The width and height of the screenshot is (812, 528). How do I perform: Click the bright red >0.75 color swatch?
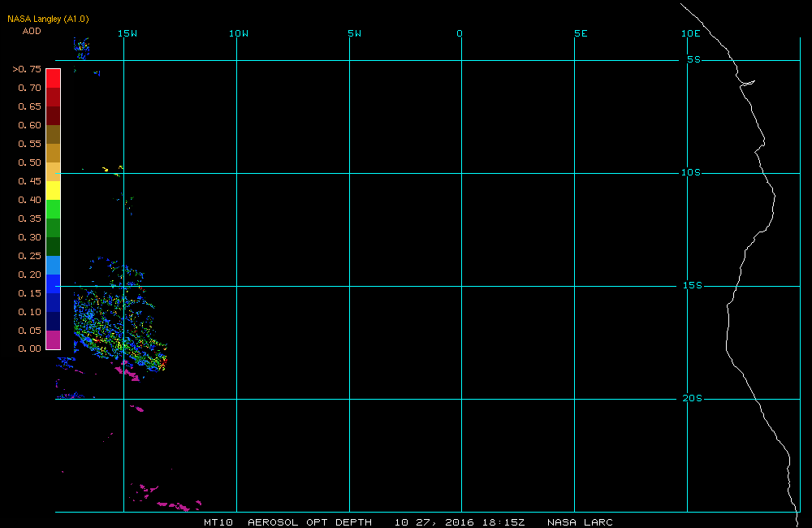click(54, 78)
